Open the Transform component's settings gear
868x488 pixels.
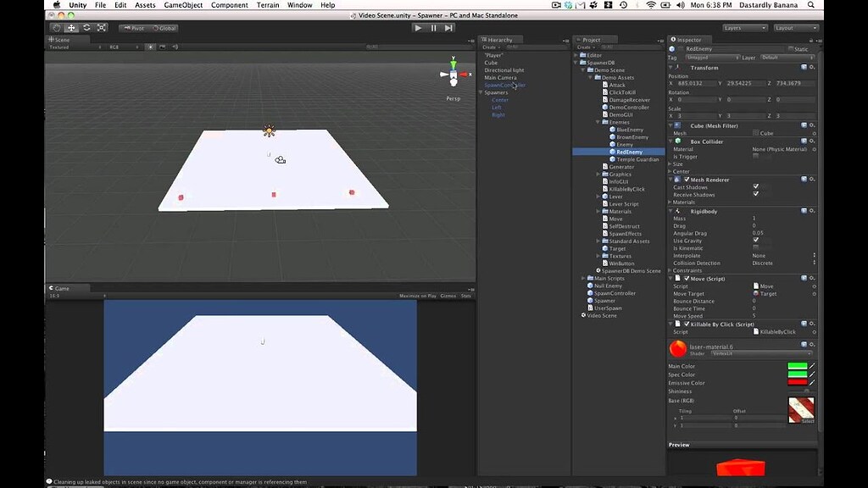click(x=813, y=67)
